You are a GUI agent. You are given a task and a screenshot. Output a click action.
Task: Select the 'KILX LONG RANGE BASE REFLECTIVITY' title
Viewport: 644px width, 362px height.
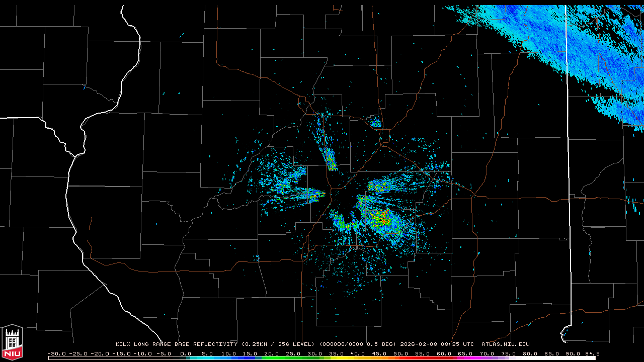pos(176,344)
